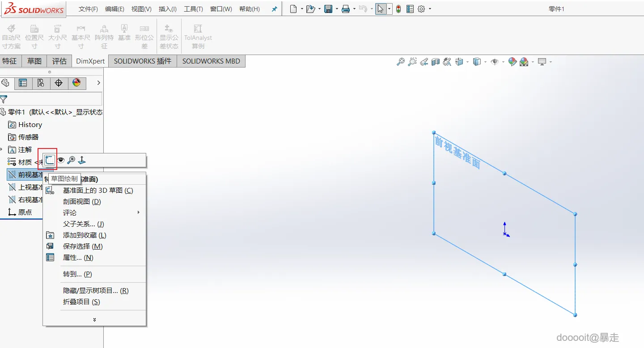Image resolution: width=644 pixels, height=348 pixels.
Task: Open the 插入(I) menu
Action: pyautogui.click(x=168, y=9)
